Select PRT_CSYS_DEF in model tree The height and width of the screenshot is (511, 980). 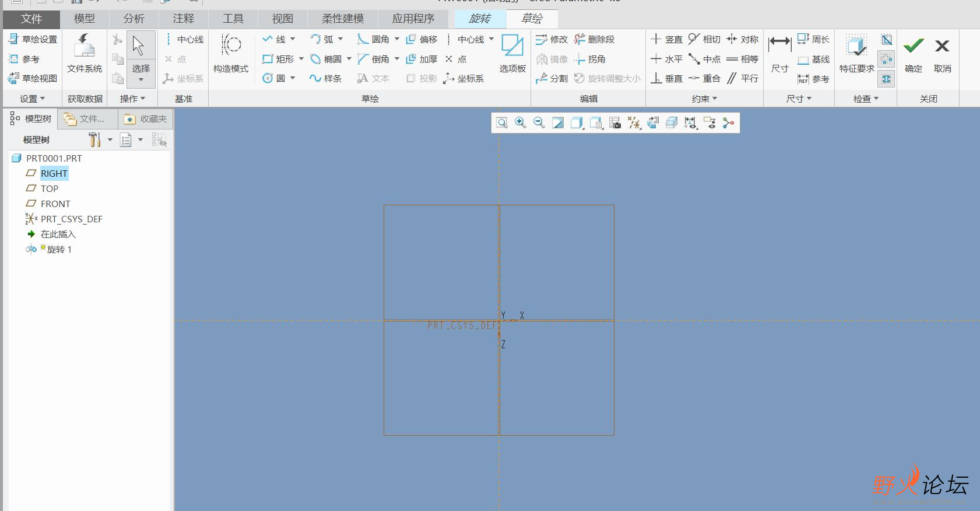click(x=71, y=219)
